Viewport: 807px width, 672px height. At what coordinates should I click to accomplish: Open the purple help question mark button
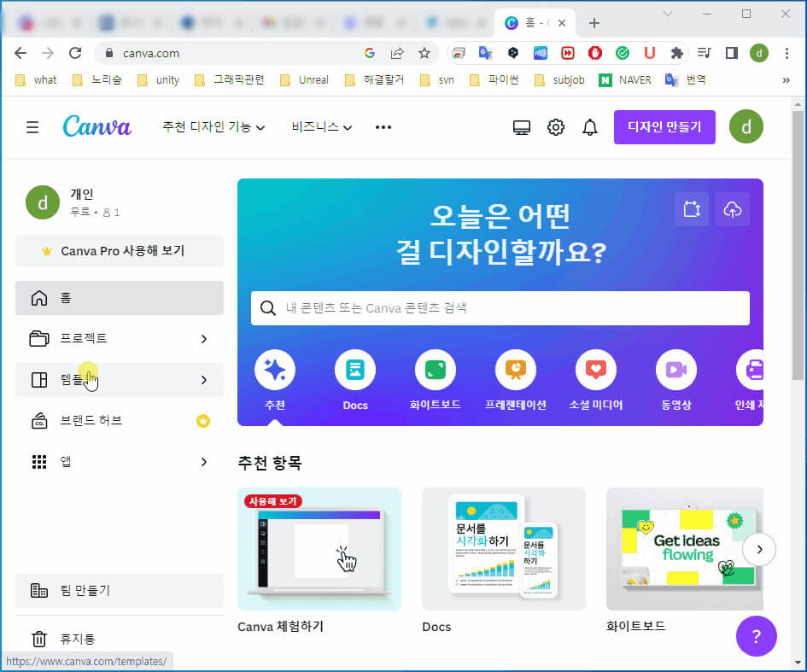point(756,636)
